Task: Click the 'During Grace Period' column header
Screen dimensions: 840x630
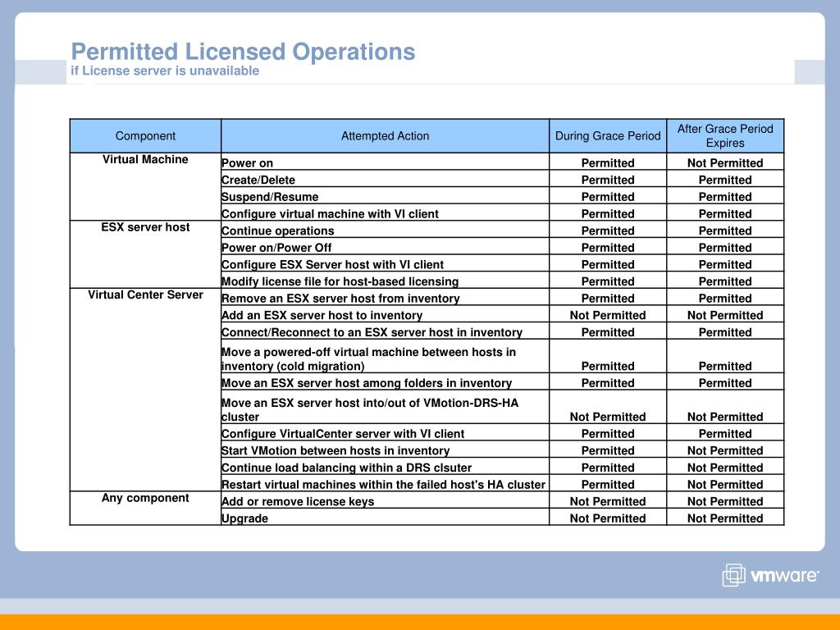Action: (608, 136)
